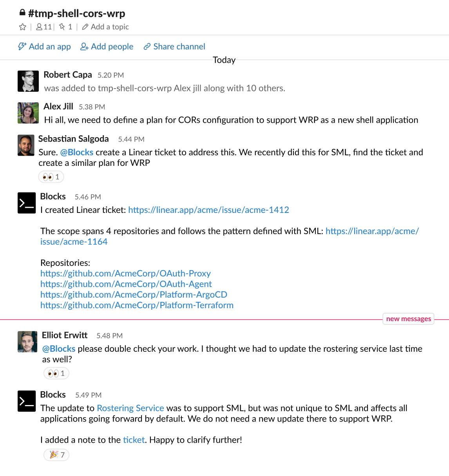Open channel details via #tmp-shell-cors-wrp name

pyautogui.click(x=77, y=13)
